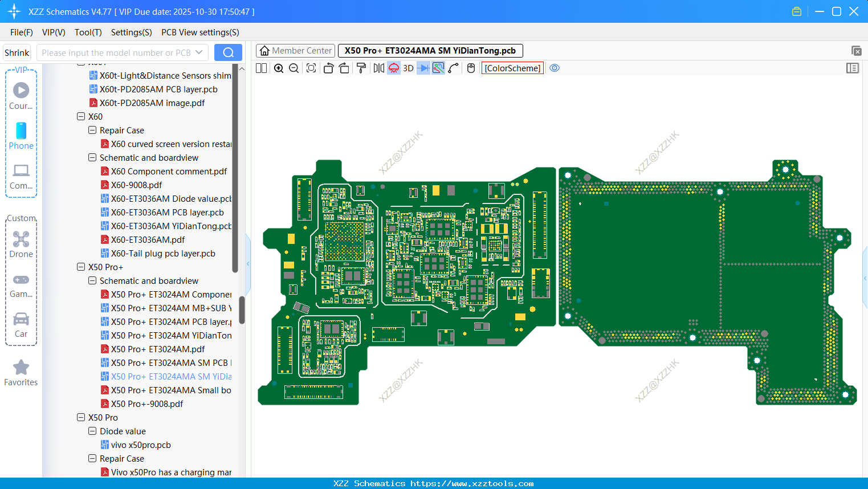Open the right side panel toggle
This screenshot has height=489, width=868.
[x=853, y=68]
